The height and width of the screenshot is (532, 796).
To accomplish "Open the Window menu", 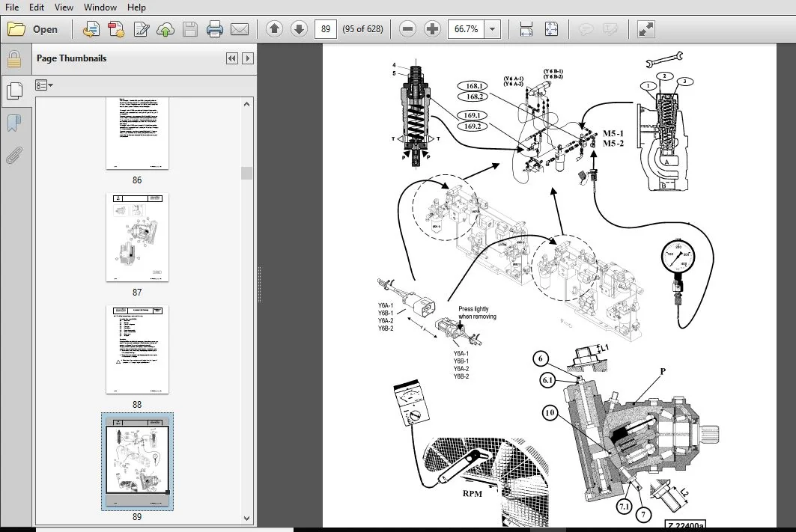I will click(100, 7).
